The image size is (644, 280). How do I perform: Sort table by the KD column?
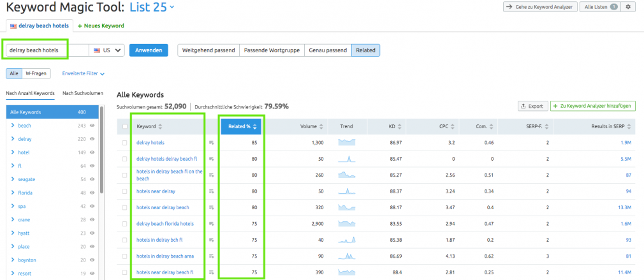tap(399, 127)
